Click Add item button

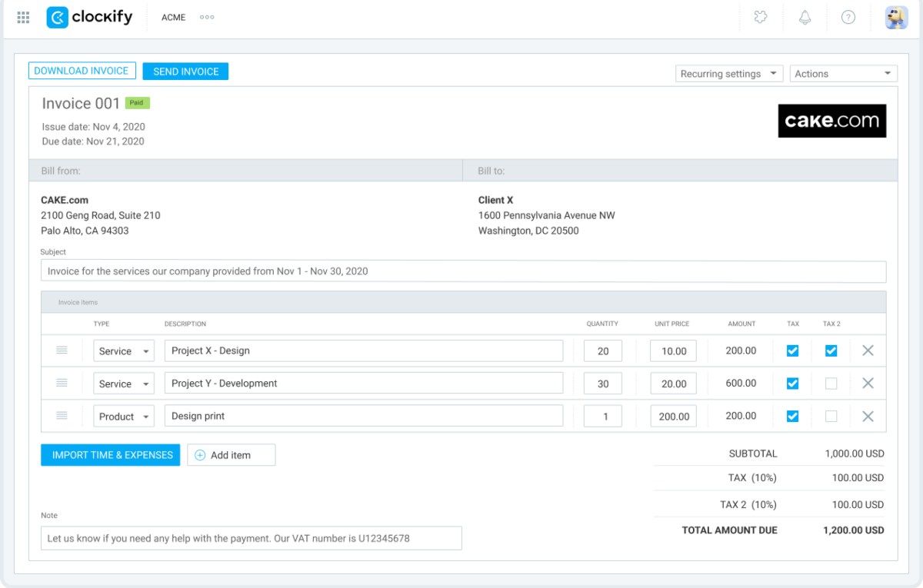231,455
